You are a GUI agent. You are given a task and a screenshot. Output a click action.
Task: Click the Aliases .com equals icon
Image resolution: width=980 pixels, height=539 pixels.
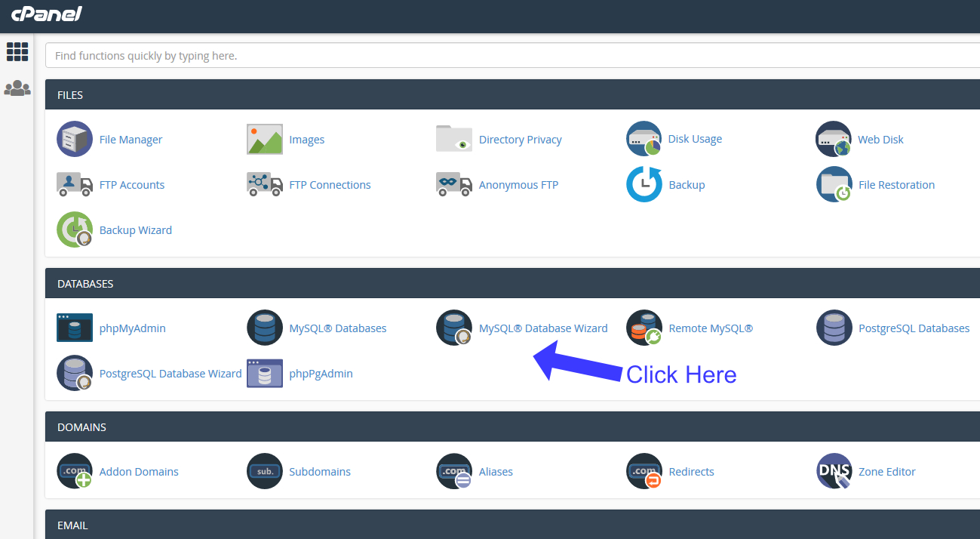[454, 471]
